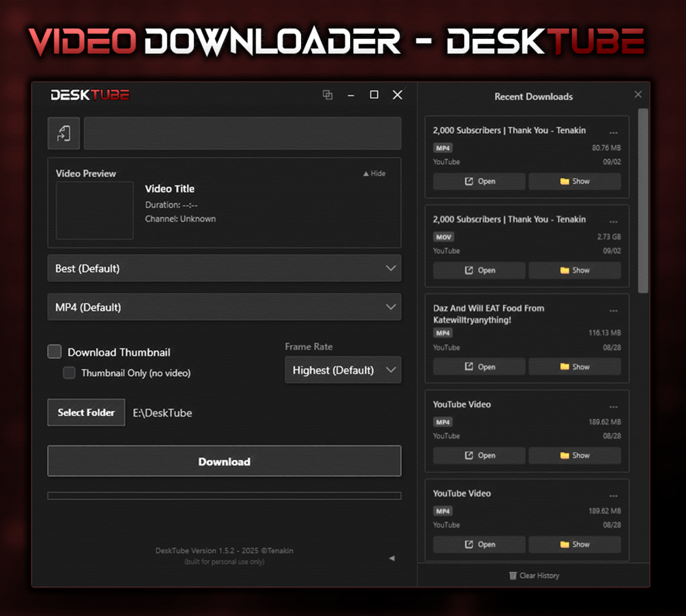The width and height of the screenshot is (686, 616).
Task: Open the Highest (Default) frame rate dropdown
Action: (x=343, y=370)
